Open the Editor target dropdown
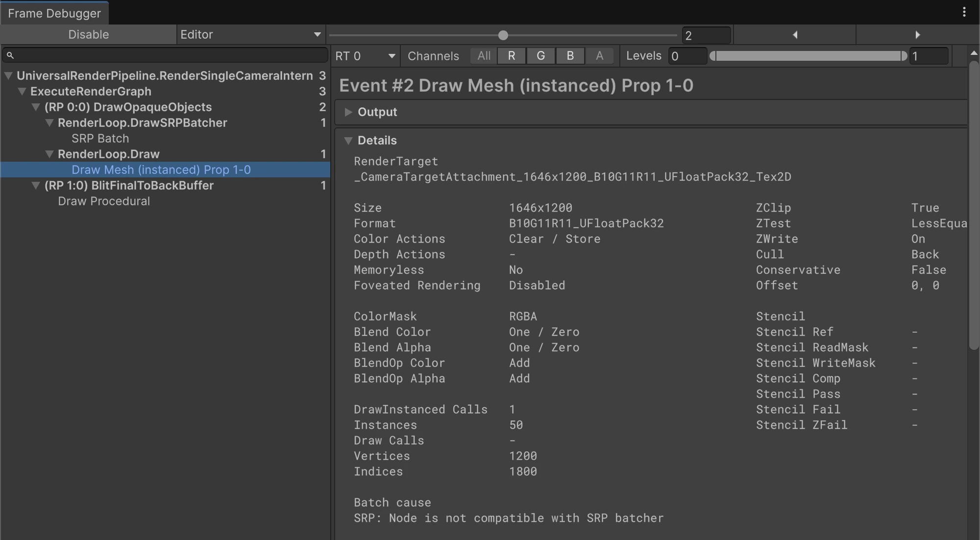The width and height of the screenshot is (980, 540). (251, 35)
